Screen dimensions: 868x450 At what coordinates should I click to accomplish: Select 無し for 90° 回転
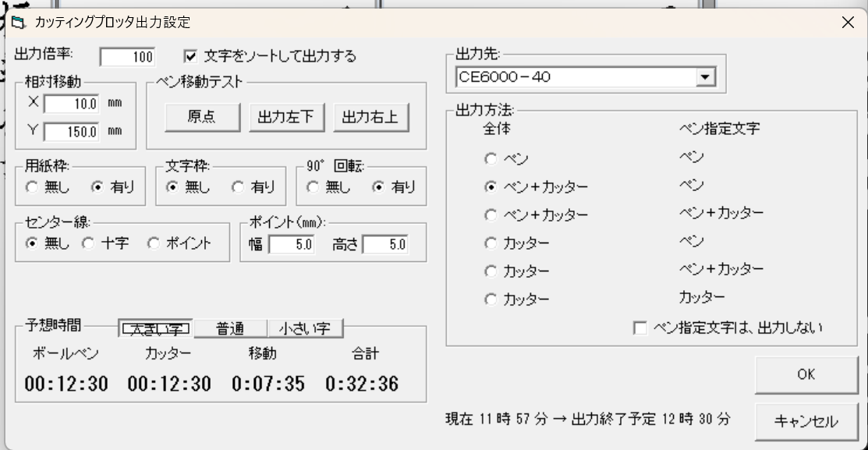pyautogui.click(x=313, y=187)
